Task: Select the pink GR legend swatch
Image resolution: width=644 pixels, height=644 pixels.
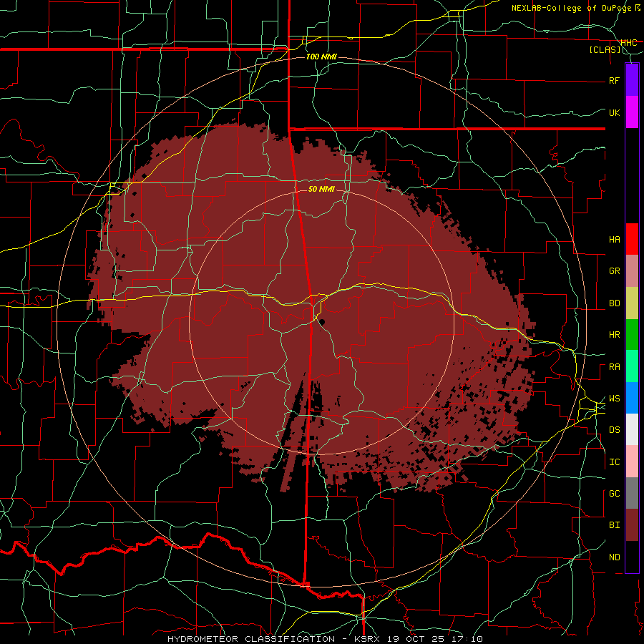Action: 632,271
